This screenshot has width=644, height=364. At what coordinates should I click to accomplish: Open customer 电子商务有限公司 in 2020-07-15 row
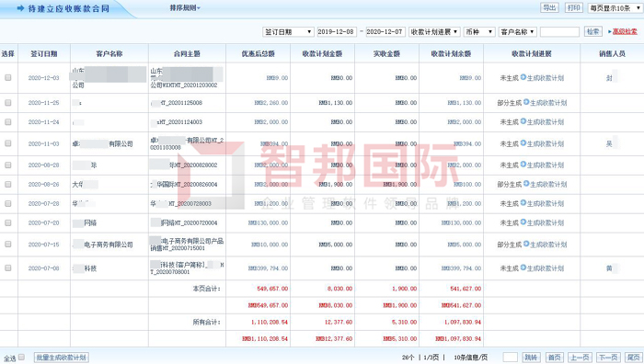pos(103,245)
